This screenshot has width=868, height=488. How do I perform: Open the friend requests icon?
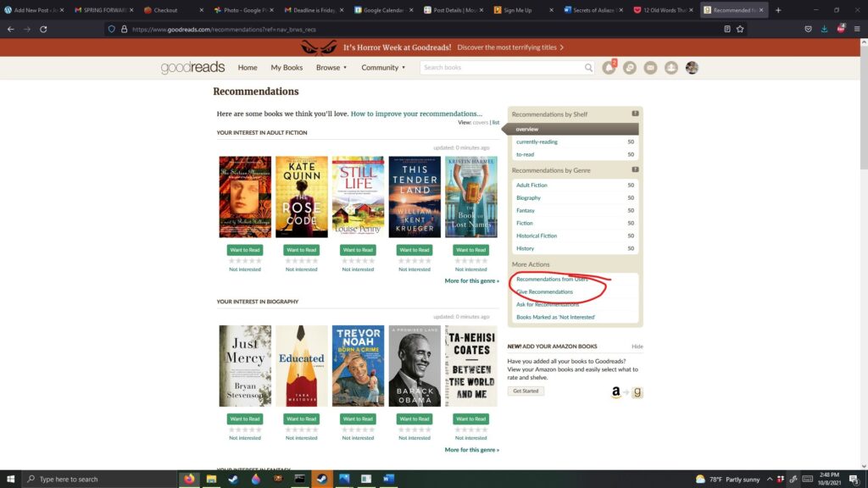[671, 68]
